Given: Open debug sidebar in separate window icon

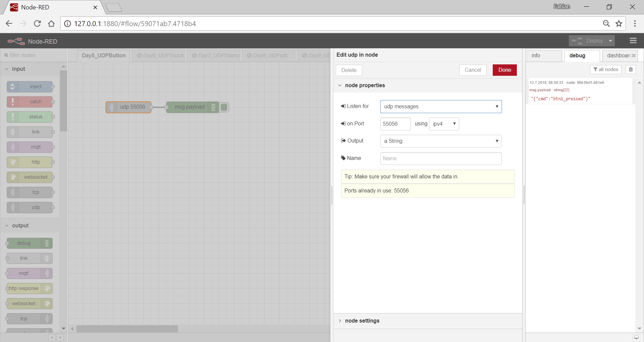Looking at the screenshot, I should [636, 337].
